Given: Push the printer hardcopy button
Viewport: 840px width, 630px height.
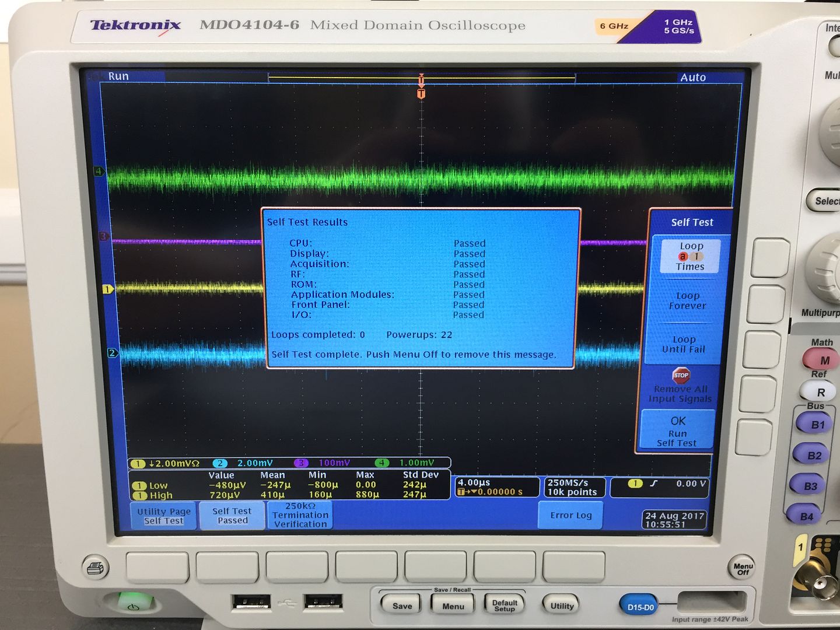Looking at the screenshot, I should click(x=96, y=567).
